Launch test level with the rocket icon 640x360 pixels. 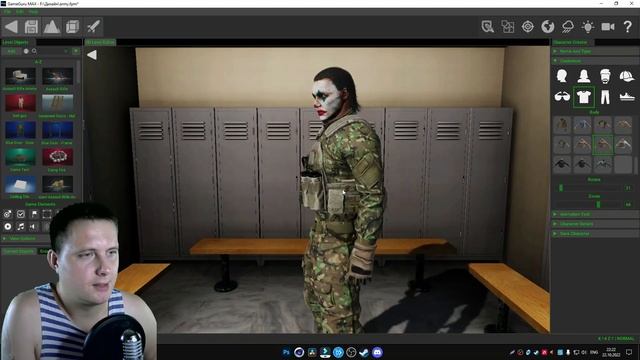click(93, 27)
